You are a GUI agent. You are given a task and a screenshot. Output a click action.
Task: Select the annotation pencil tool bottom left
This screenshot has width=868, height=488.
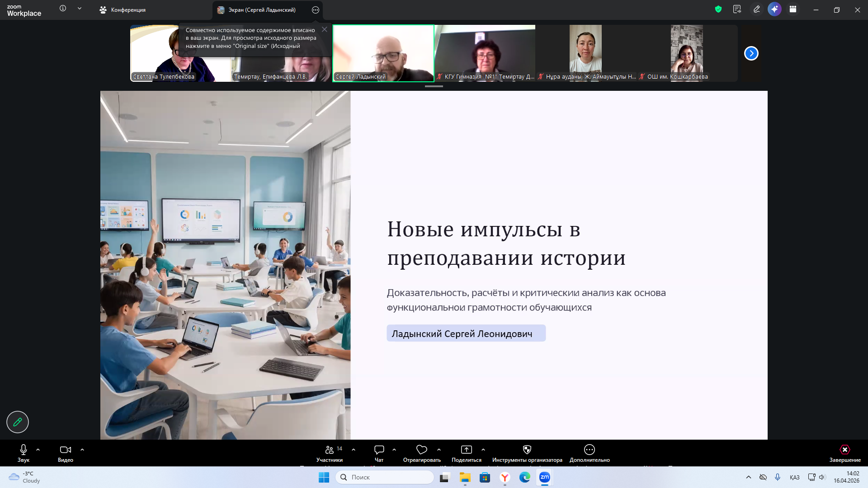(17, 422)
